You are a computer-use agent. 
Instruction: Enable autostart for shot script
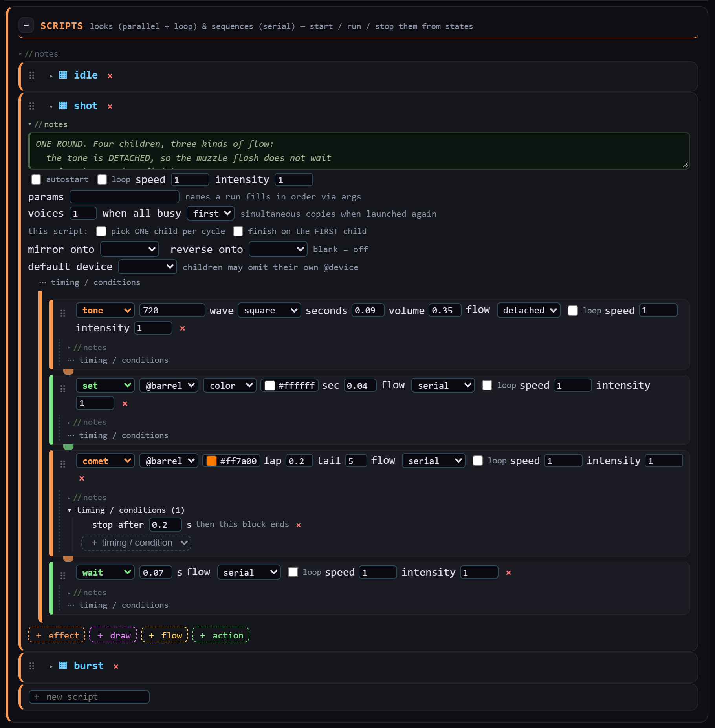(x=36, y=179)
